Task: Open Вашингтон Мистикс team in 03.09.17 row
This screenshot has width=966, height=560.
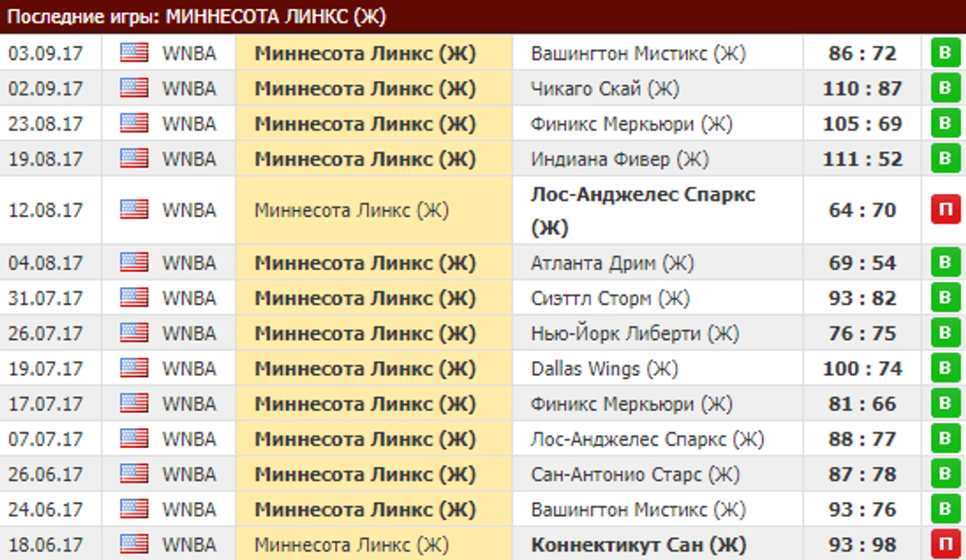Action: click(x=638, y=54)
